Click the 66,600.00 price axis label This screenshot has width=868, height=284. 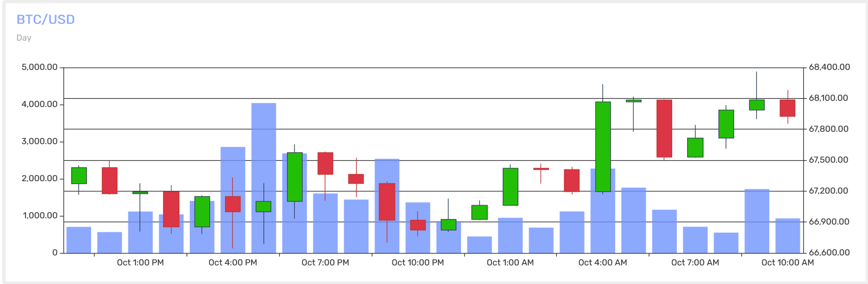point(829,253)
